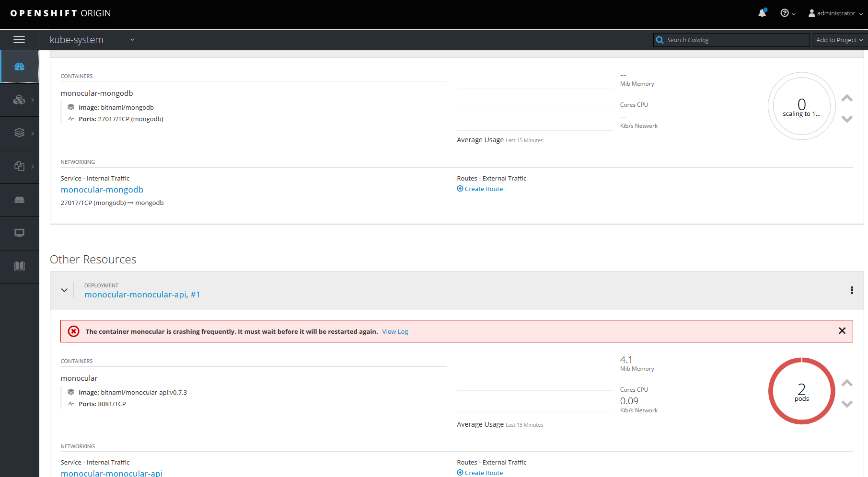Image resolution: width=868 pixels, height=477 pixels.
Task: Click the Resources sidebar icon
Action: 19,166
